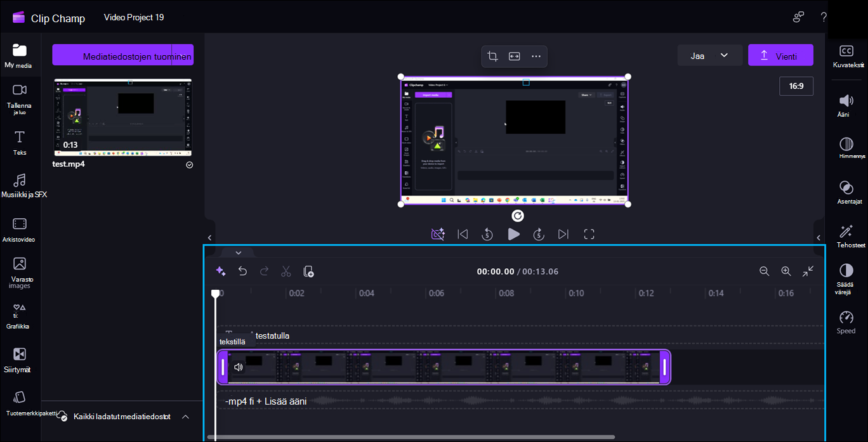Undo the last action
868x442 pixels.
pyautogui.click(x=242, y=271)
